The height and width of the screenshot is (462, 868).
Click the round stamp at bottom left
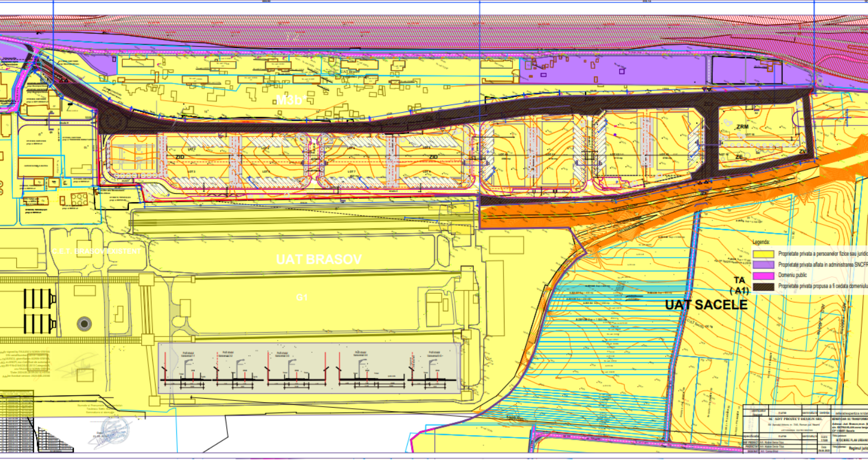[x=114, y=432]
